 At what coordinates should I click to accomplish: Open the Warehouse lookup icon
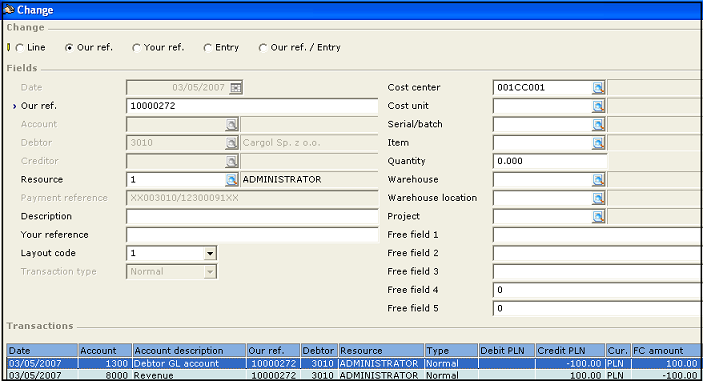pyautogui.click(x=598, y=180)
